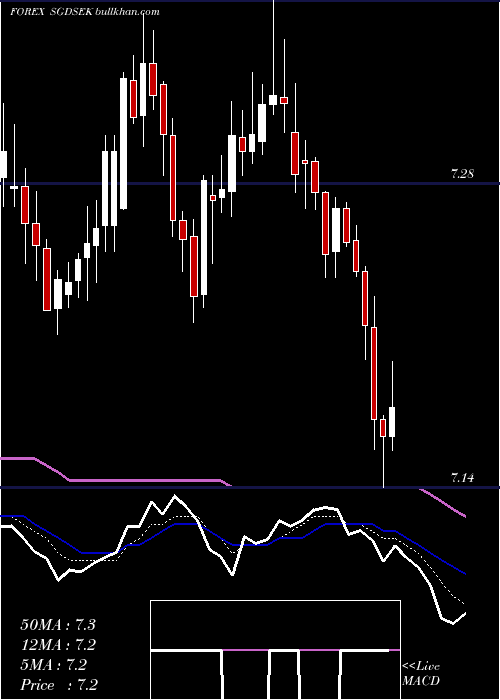Screen dimensions: 500x700
Task: Click the 5MA : 7.2 readout
Action: click(54, 665)
